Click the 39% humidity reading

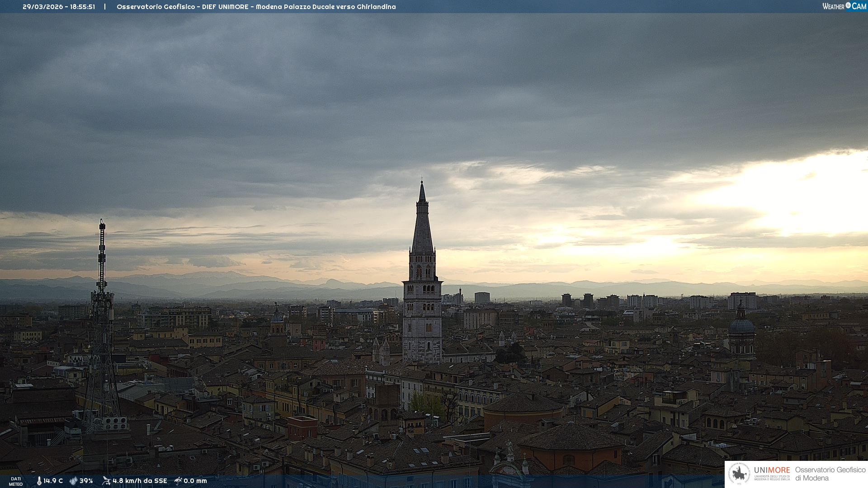pyautogui.click(x=86, y=481)
